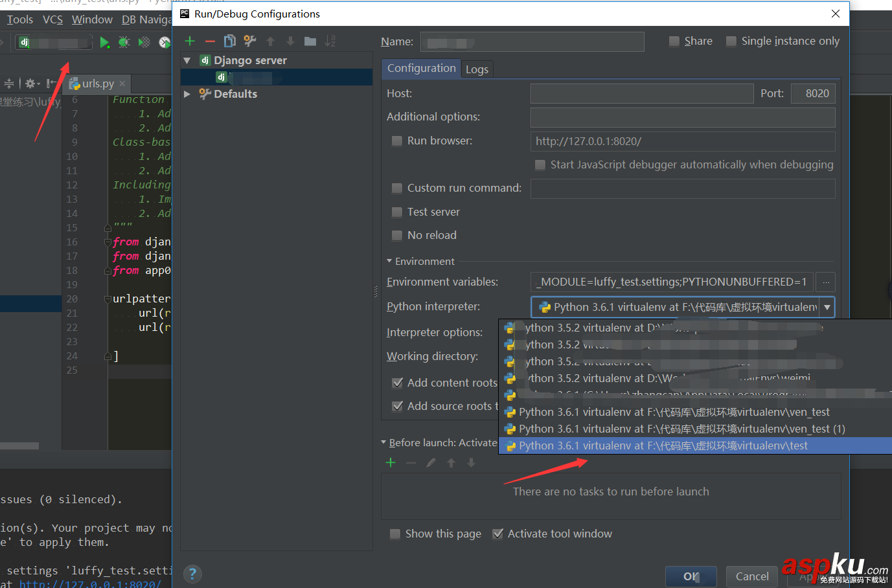
Task: Click the collapse all icon in project panel
Action: coord(9,84)
